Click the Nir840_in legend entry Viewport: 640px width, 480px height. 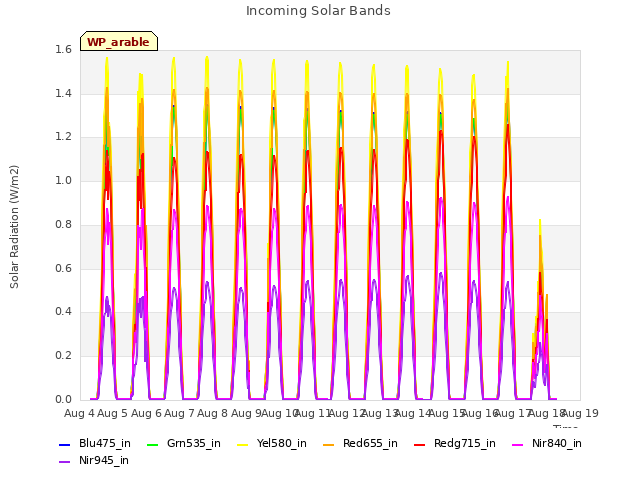tap(547, 444)
